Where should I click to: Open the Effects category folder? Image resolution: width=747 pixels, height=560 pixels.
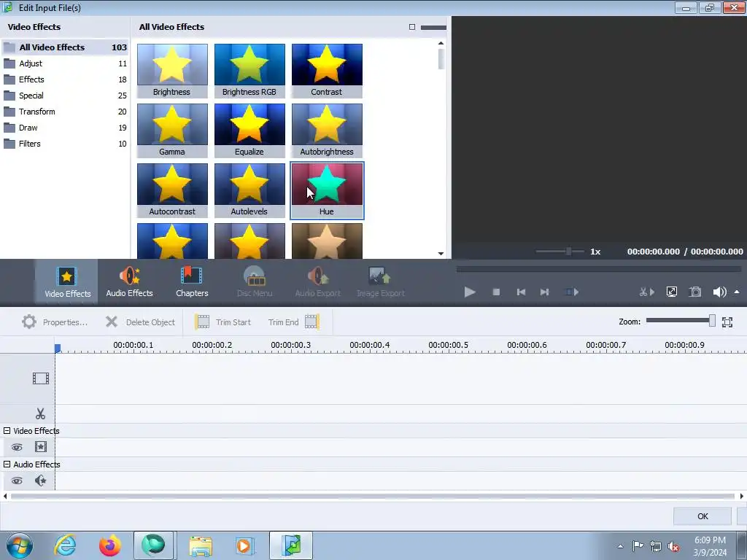[65, 79]
